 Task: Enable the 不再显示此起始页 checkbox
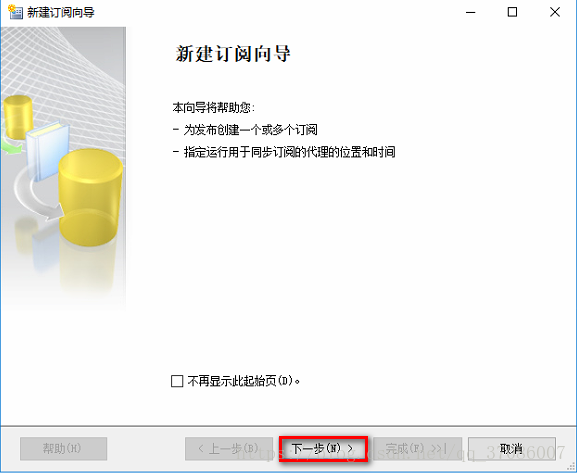177,381
